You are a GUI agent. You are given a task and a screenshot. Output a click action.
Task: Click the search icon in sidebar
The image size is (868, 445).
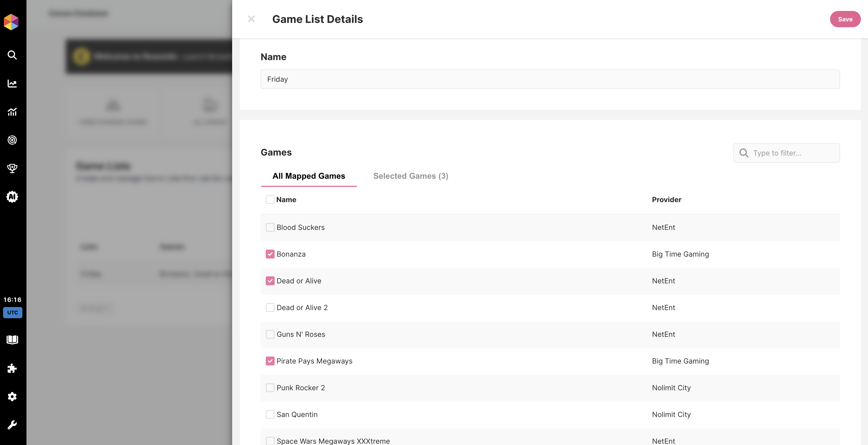(x=12, y=55)
